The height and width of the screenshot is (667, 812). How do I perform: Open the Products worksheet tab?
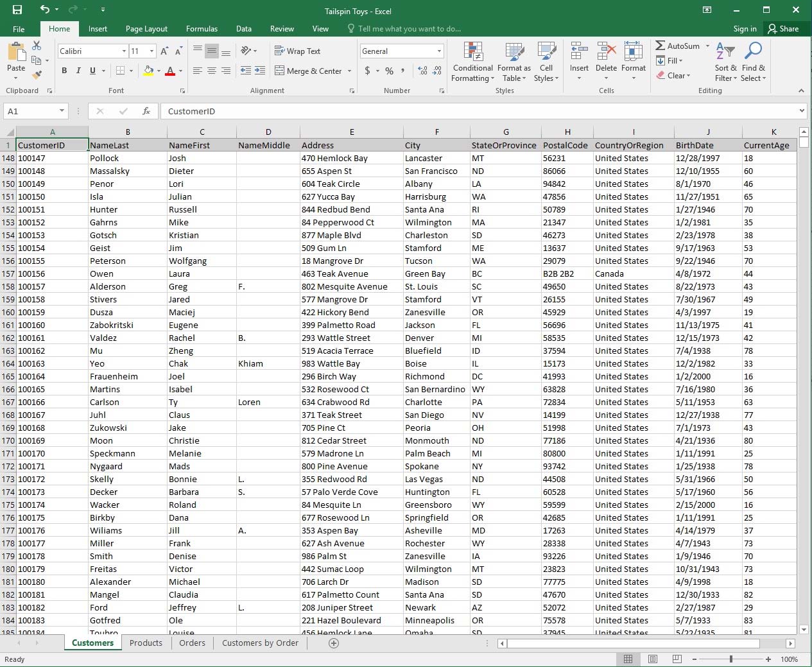[146, 643]
